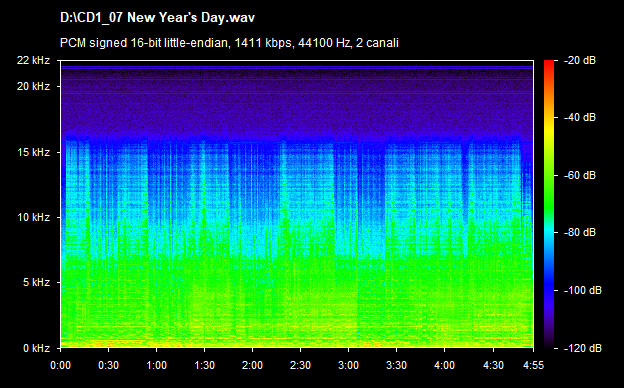The width and height of the screenshot is (624, 388).
Task: Select the 2:00 time axis marker
Action: click(x=252, y=365)
